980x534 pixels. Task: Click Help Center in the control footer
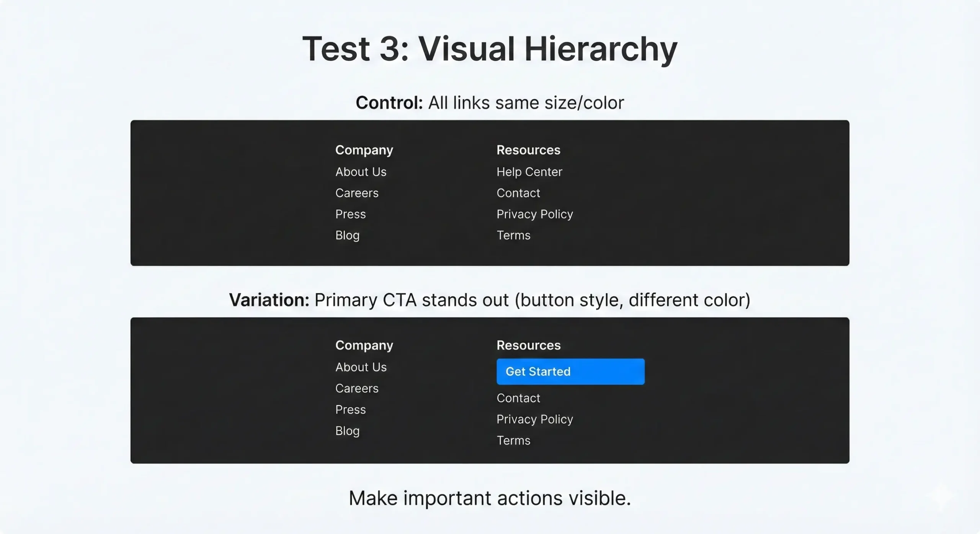point(529,171)
